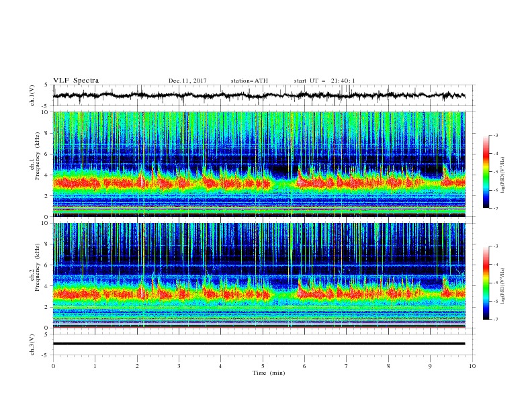Viewport: 532px width, 411px height.
Task: Click the 'Time (min)' x-axis label
Action: tap(269, 373)
